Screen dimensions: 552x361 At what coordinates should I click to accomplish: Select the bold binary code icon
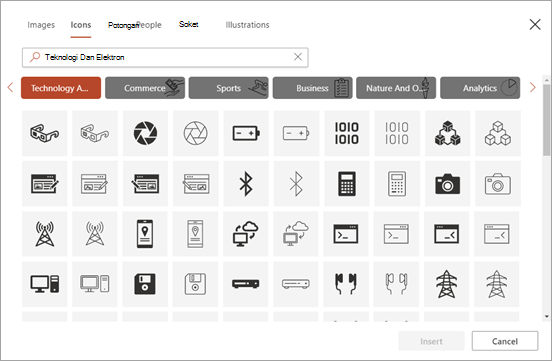pos(347,133)
